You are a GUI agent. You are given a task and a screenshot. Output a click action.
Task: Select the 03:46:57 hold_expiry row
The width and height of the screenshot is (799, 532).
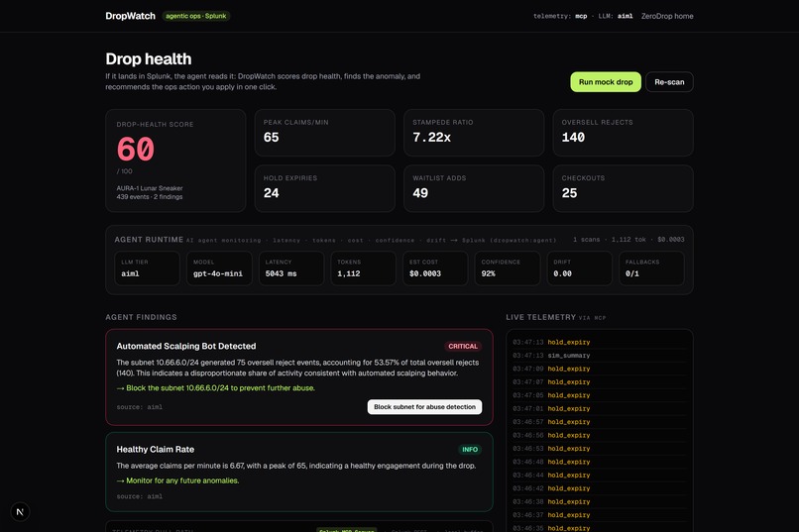coord(599,422)
